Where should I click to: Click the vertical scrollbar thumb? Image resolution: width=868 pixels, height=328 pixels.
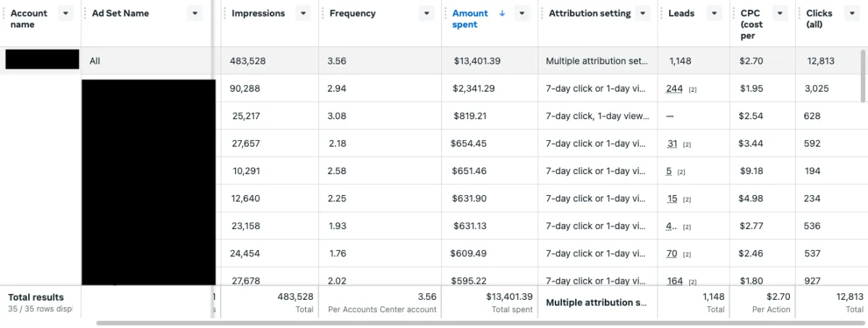point(864,76)
